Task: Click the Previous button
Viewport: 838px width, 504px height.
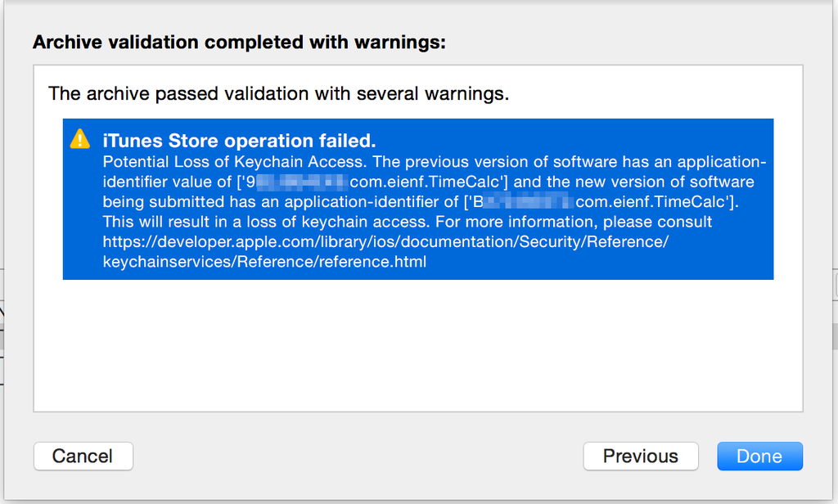Action: 641,456
